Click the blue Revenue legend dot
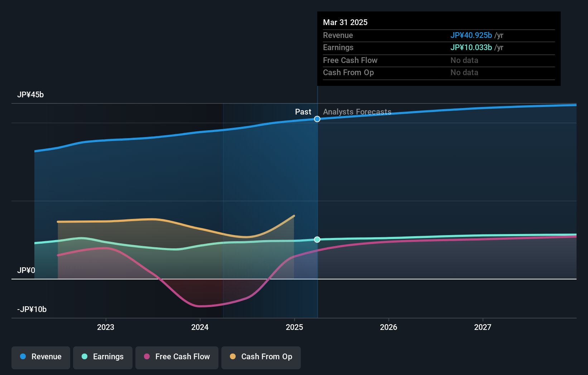 coord(23,356)
